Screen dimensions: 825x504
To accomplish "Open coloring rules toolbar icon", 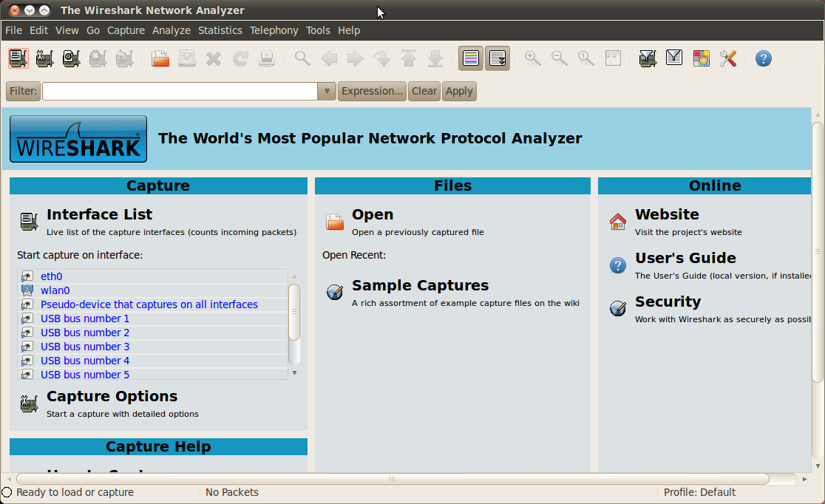I will 701,58.
